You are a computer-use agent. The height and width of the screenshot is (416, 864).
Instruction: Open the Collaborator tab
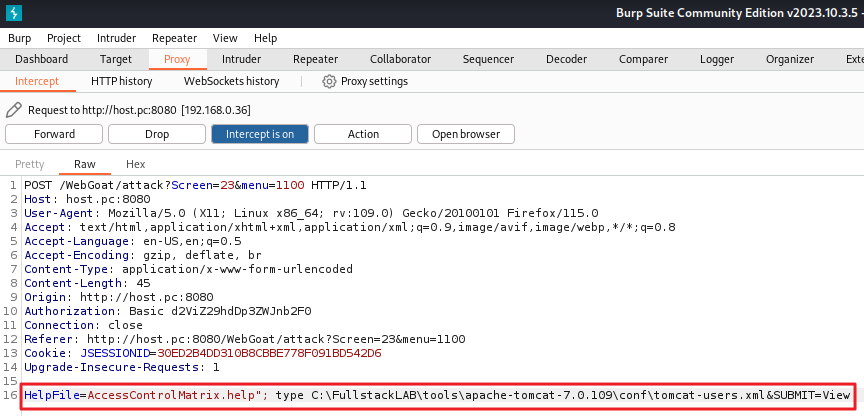point(400,59)
